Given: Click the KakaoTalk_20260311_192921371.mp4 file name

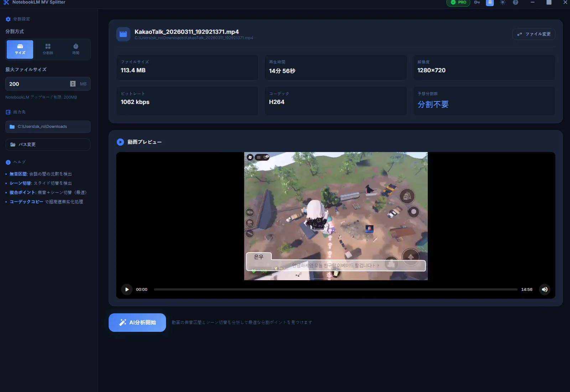Looking at the screenshot, I should [187, 32].
